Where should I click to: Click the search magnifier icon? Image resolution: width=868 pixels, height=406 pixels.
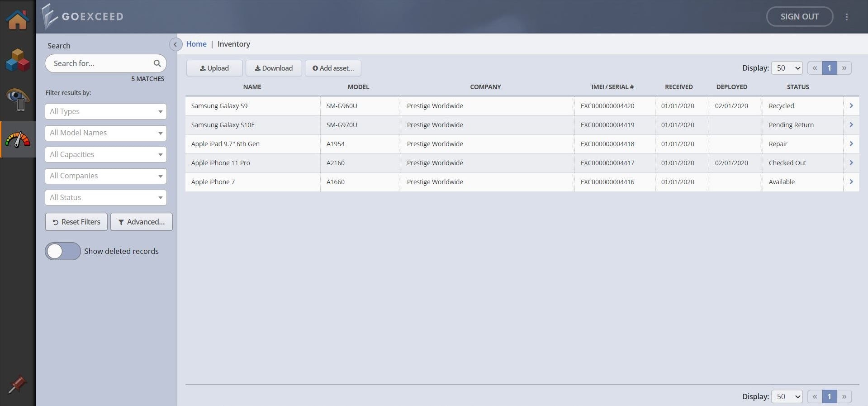[x=157, y=63]
